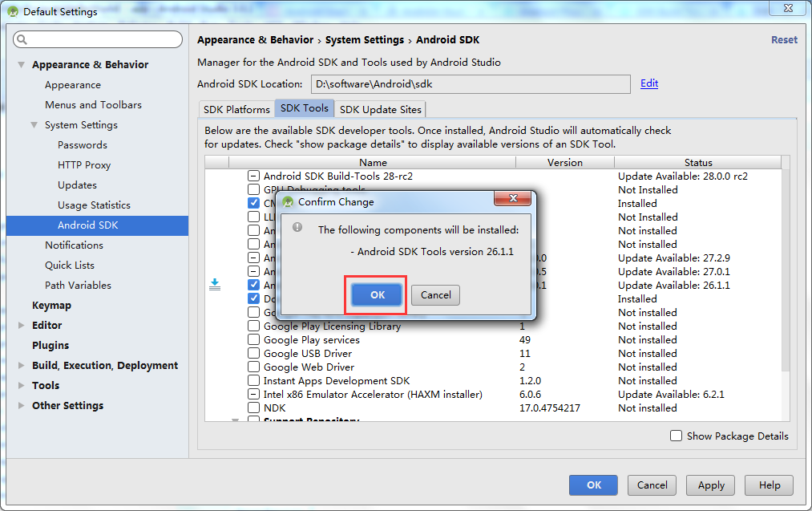Open the SDK Update Sites tab
Viewport: 812px width, 511px height.
[381, 109]
